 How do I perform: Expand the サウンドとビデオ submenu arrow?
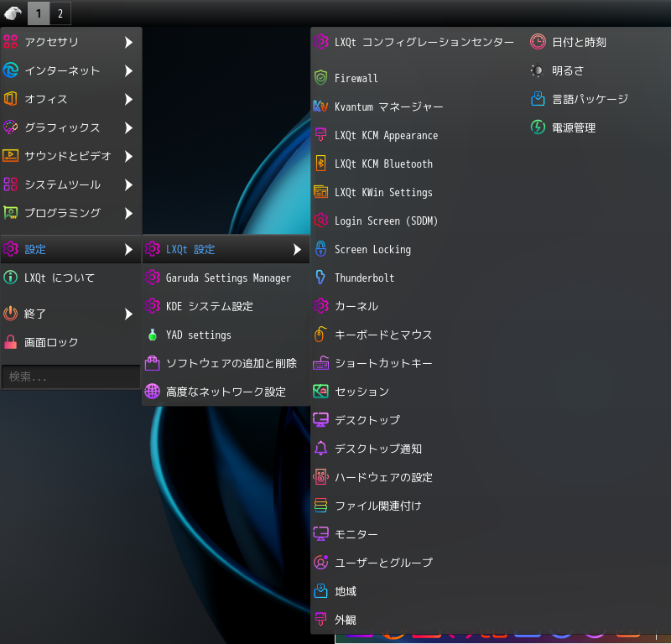coord(128,156)
